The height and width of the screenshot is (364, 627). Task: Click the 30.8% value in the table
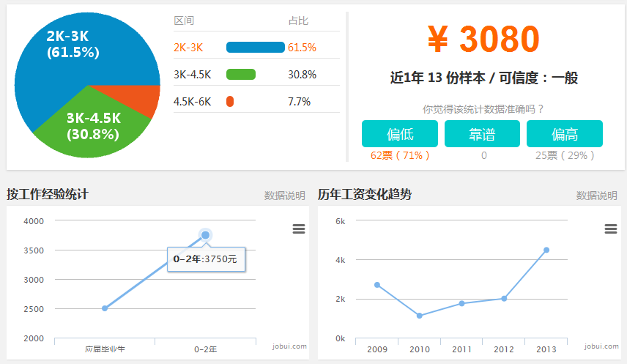point(302,75)
